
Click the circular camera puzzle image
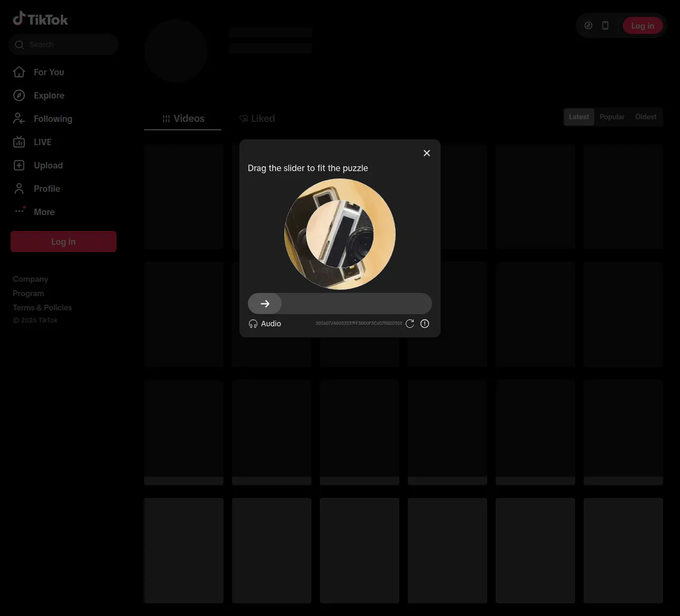coord(340,234)
